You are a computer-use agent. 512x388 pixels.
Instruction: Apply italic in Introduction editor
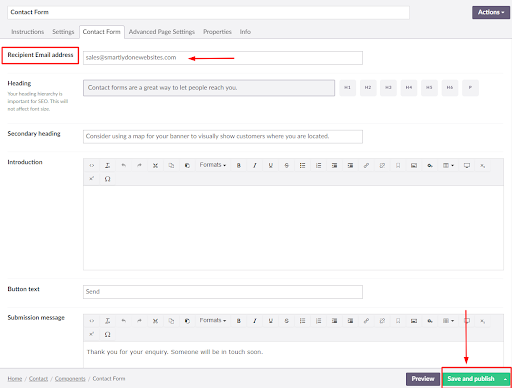click(x=255, y=165)
